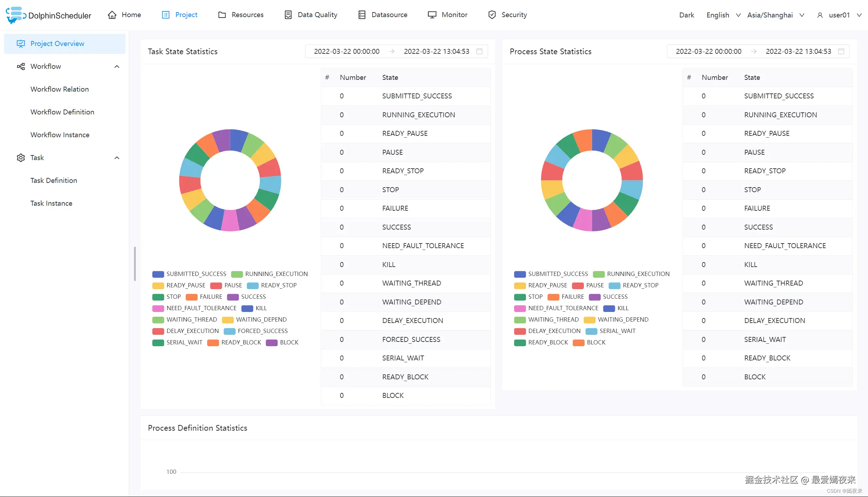Open Resources via its folder icon
Screen dimensions: 868x497
pyautogui.click(x=222, y=15)
